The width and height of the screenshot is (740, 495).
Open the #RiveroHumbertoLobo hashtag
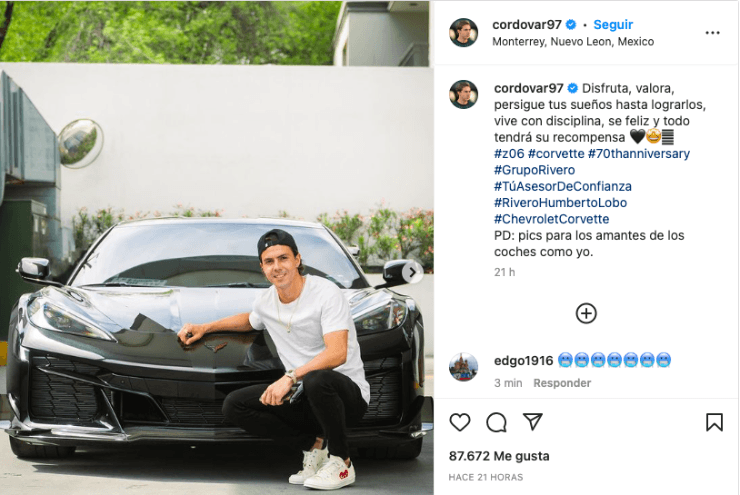(560, 203)
